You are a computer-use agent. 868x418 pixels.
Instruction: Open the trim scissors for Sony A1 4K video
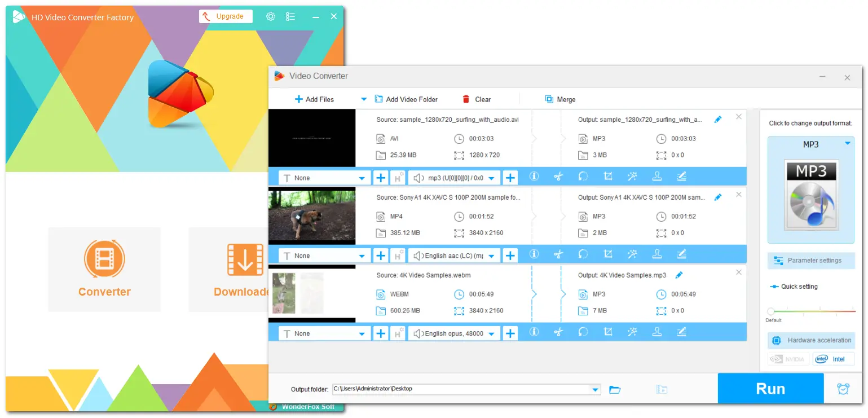(x=558, y=255)
